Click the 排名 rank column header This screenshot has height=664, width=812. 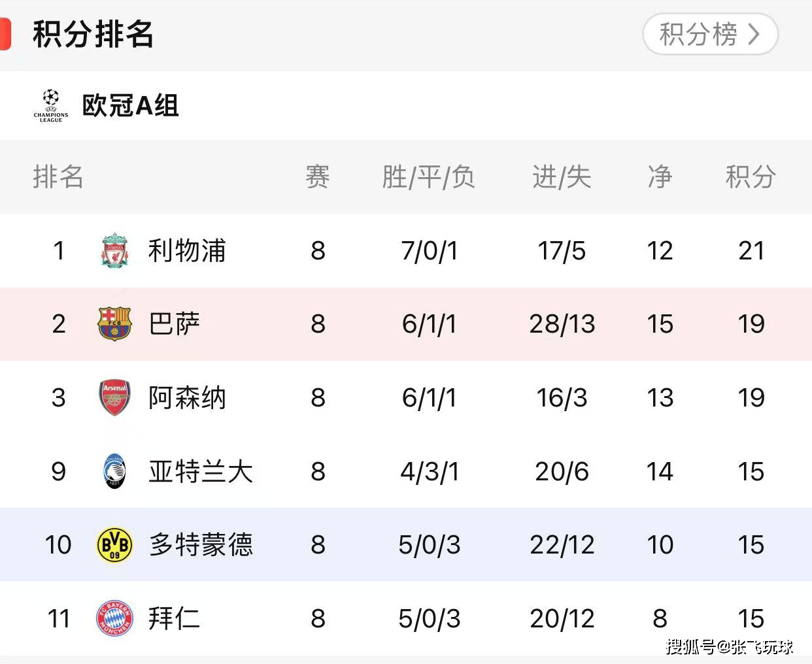click(x=58, y=177)
